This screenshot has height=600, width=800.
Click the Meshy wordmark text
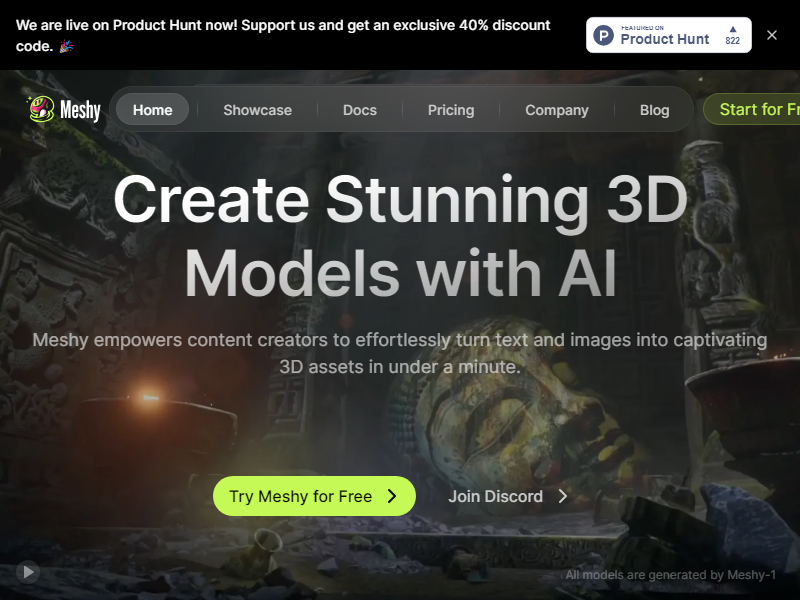(80, 110)
